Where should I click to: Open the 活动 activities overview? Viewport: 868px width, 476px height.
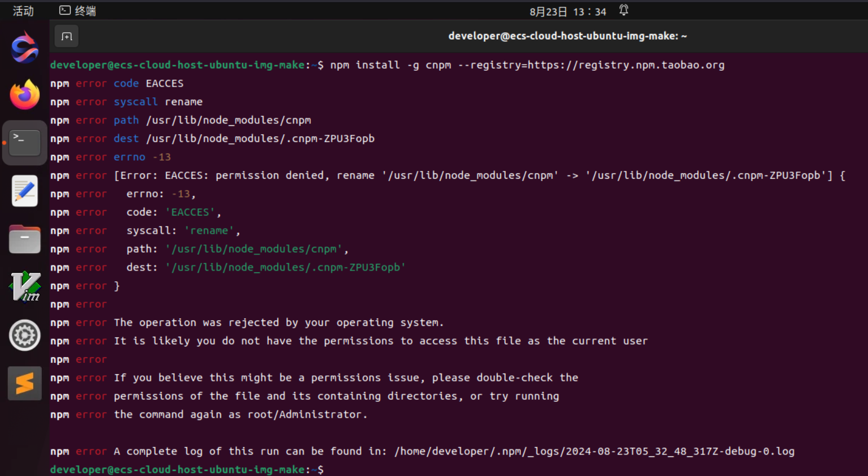click(23, 11)
